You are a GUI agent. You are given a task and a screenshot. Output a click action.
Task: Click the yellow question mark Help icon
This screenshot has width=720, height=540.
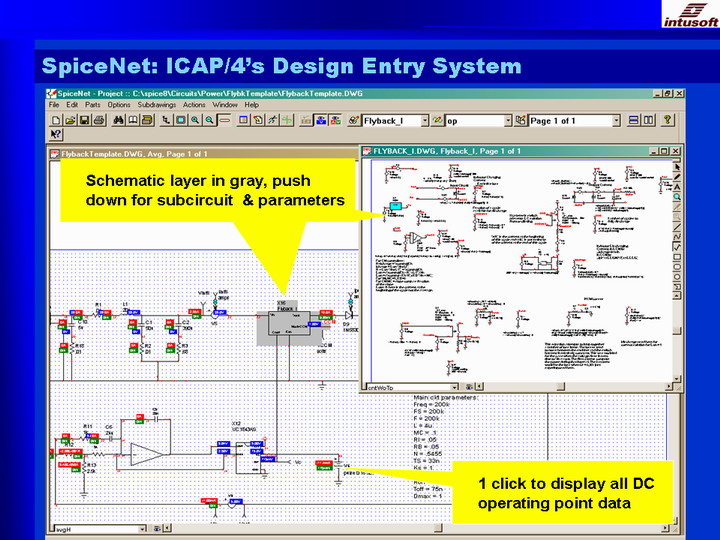(667, 120)
